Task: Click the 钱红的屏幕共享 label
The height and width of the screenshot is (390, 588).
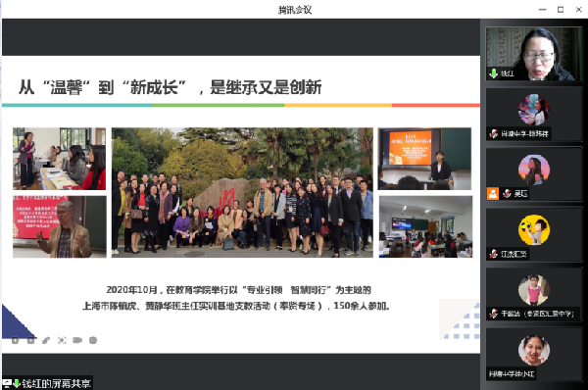Action: (56, 383)
